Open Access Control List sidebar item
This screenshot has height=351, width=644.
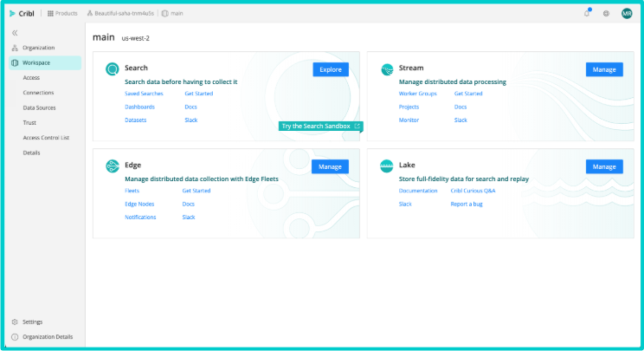[46, 137]
